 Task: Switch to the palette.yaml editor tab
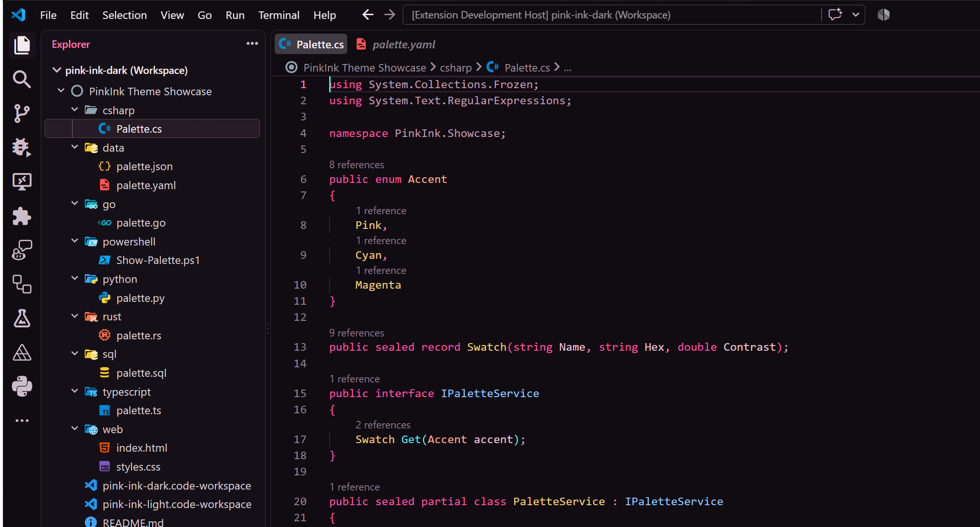point(396,44)
